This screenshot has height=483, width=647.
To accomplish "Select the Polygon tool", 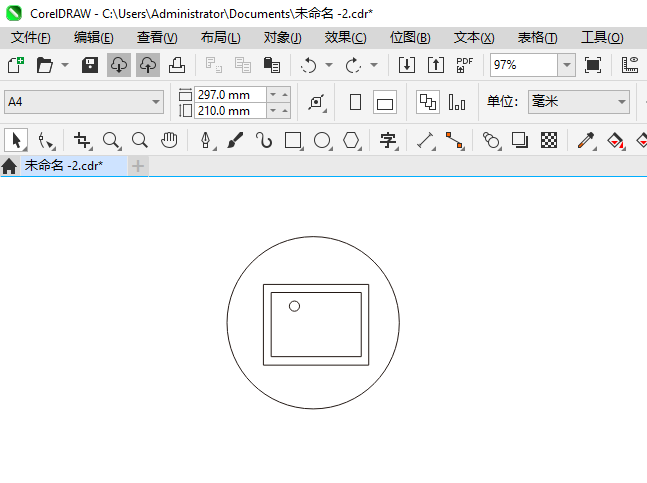I will (352, 140).
